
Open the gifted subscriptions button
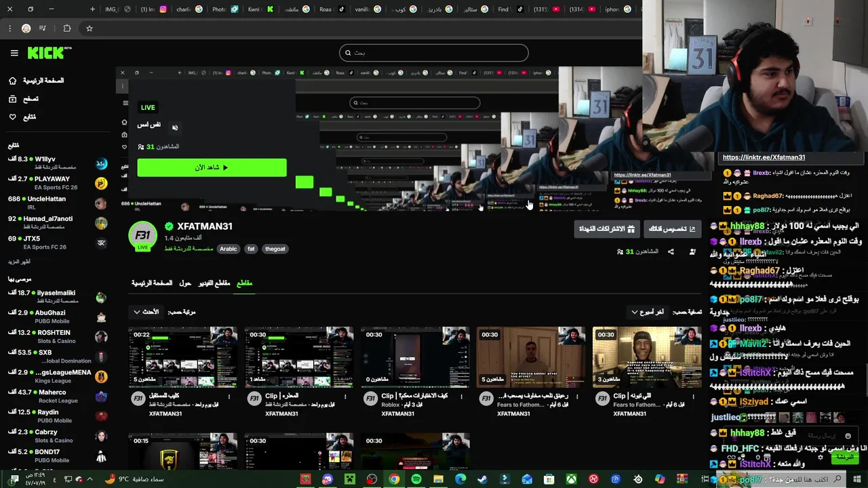pos(607,229)
